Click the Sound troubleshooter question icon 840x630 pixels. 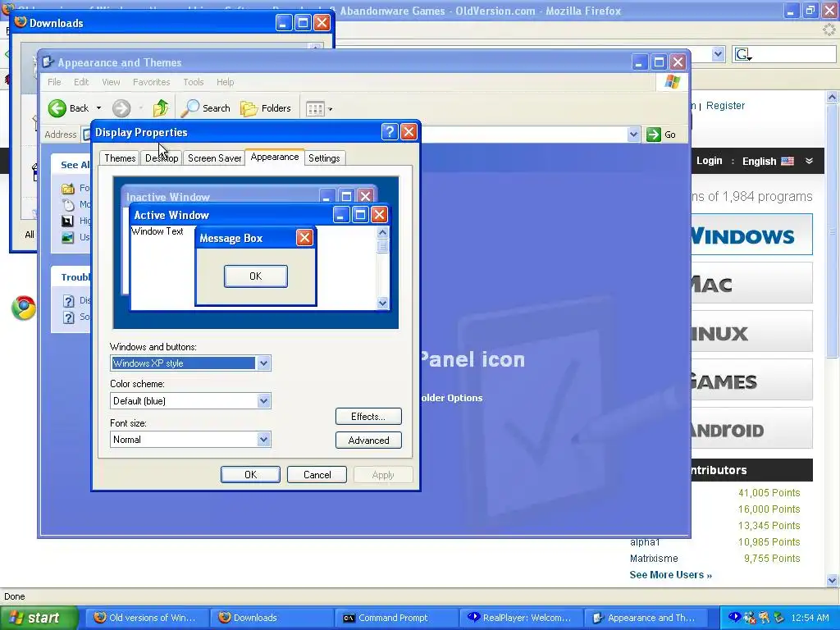69,317
